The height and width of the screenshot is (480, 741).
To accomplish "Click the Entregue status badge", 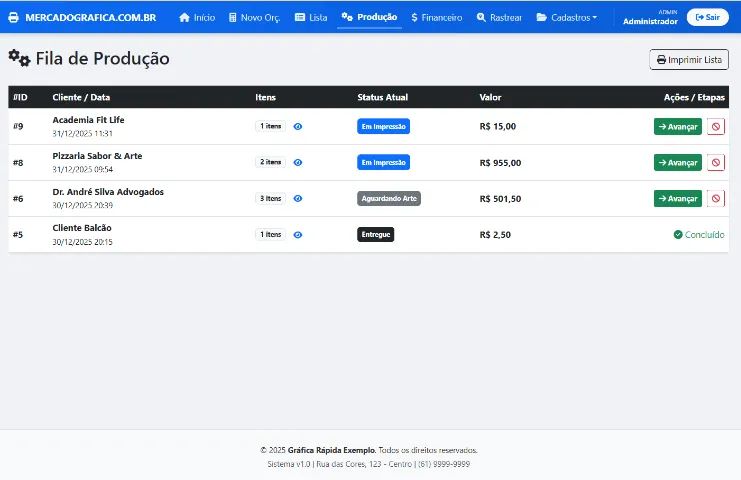I will (376, 234).
